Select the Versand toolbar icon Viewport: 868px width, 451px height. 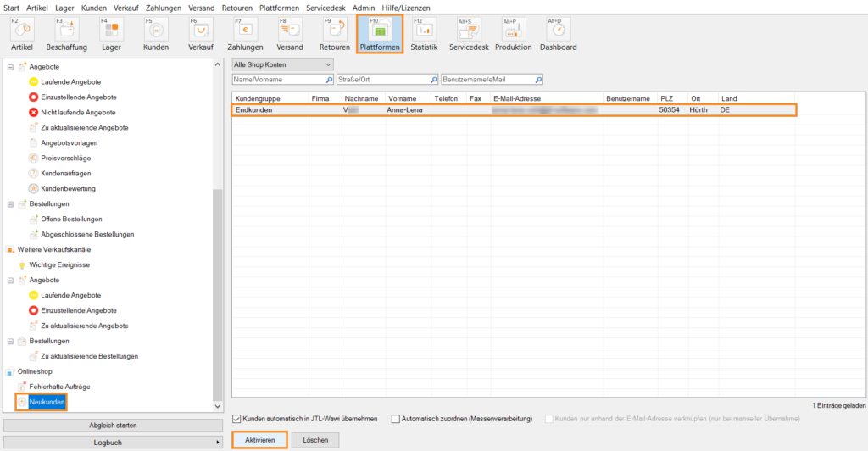pos(289,31)
